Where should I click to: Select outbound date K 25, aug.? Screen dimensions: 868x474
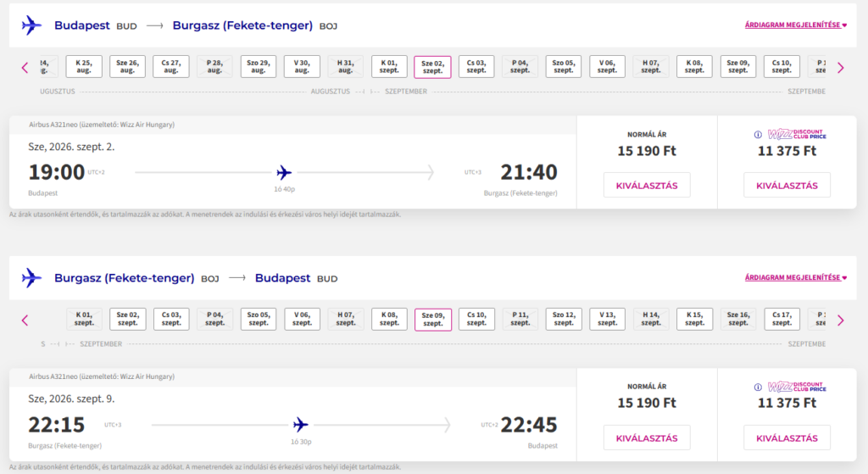point(84,66)
